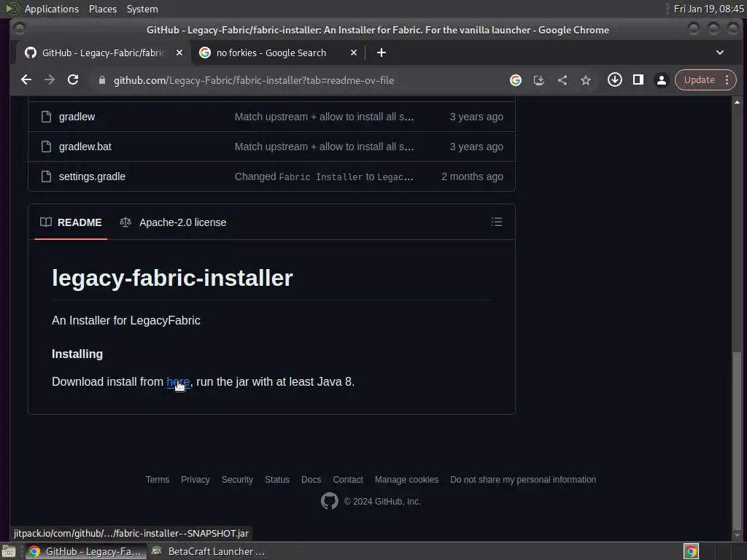747x560 pixels.
Task: Click the legacy-fabric-installer heading
Action: [x=172, y=278]
